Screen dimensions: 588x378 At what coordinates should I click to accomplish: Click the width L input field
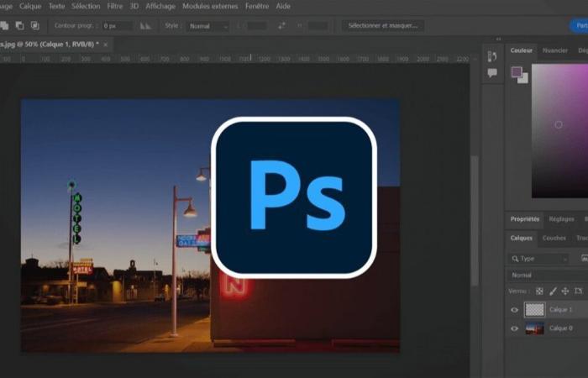click(257, 26)
